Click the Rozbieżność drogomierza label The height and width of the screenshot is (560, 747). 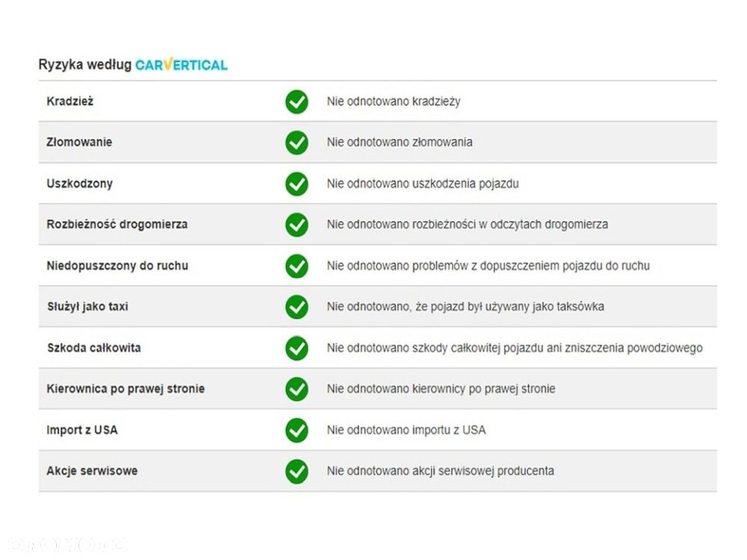coord(117,225)
